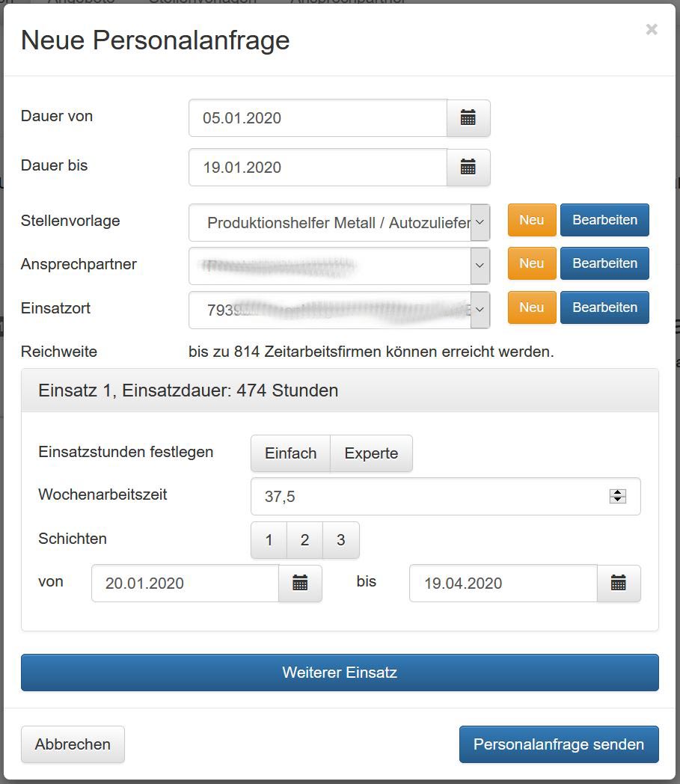Choose 3 Schichten
Viewport: 680px width, 784px height.
click(341, 540)
